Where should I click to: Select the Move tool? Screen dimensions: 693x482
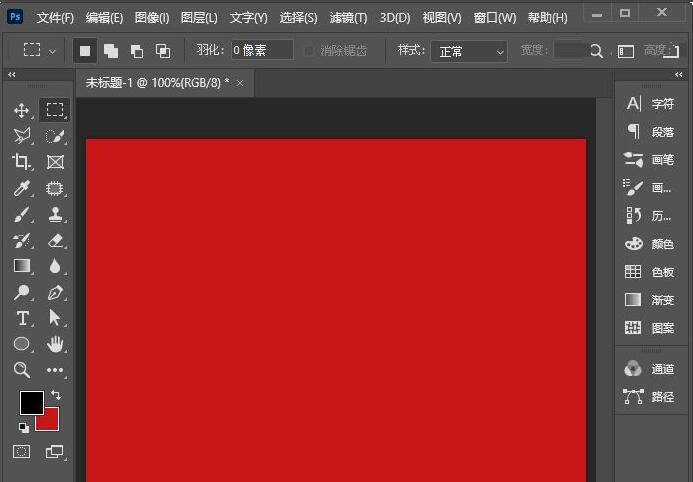22,110
